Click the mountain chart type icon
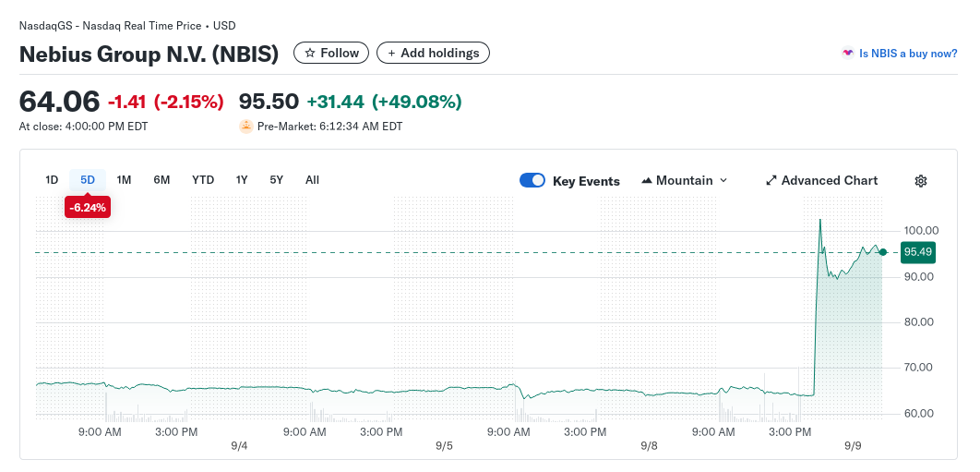Screen dimensions: 980x472 pos(646,181)
